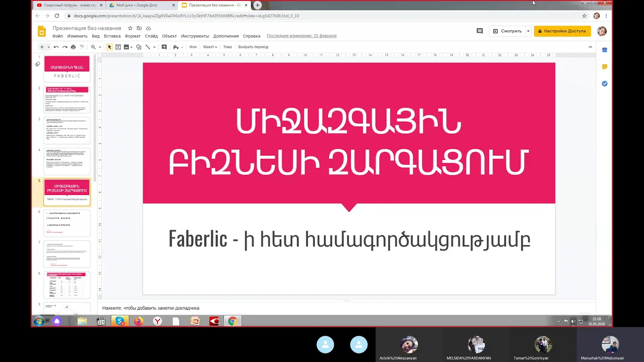Expand the present options dropdown arrow

(528, 31)
